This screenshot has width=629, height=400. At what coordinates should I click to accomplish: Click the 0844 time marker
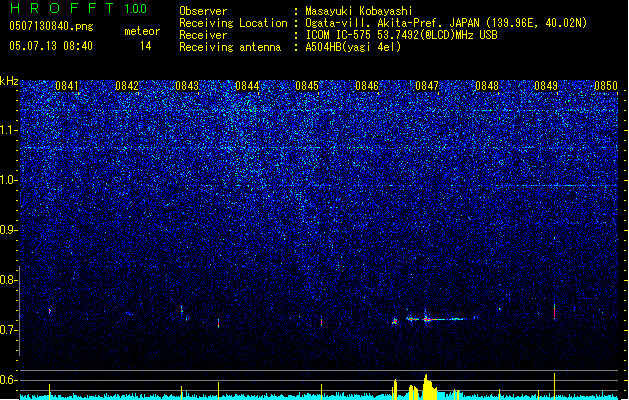pyautogui.click(x=247, y=86)
